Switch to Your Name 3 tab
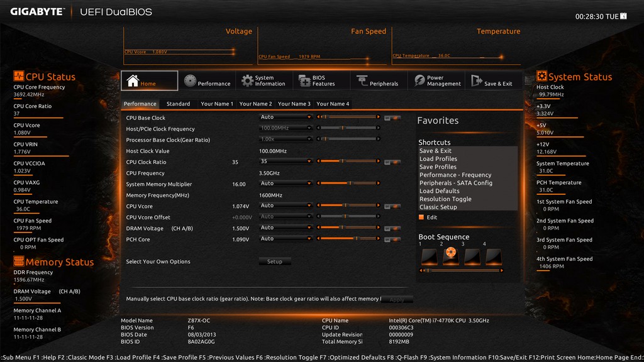The image size is (644, 362). pos(294,104)
